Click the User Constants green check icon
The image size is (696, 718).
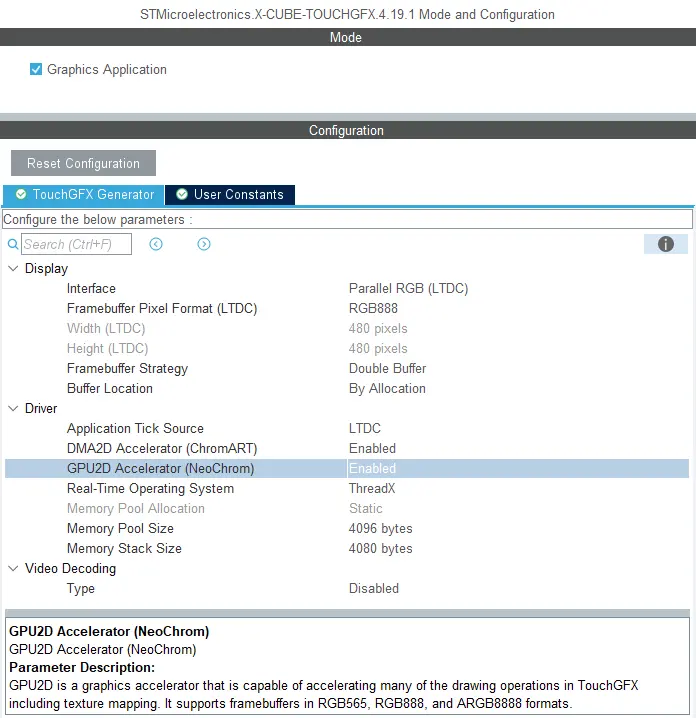point(182,195)
